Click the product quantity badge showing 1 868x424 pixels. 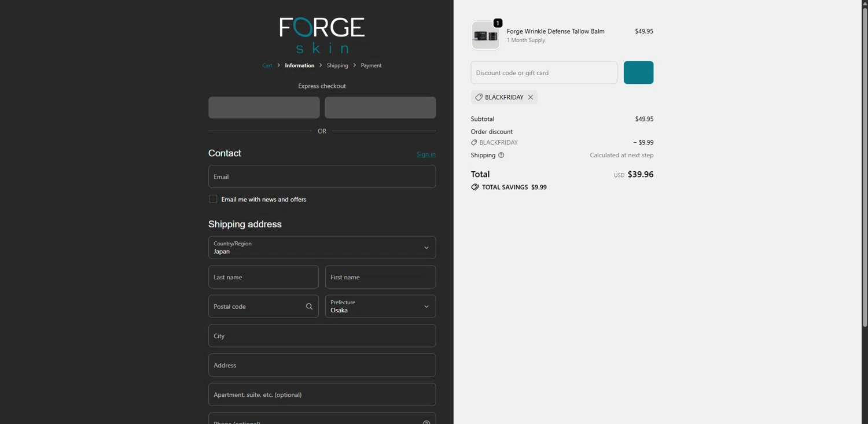click(x=498, y=23)
